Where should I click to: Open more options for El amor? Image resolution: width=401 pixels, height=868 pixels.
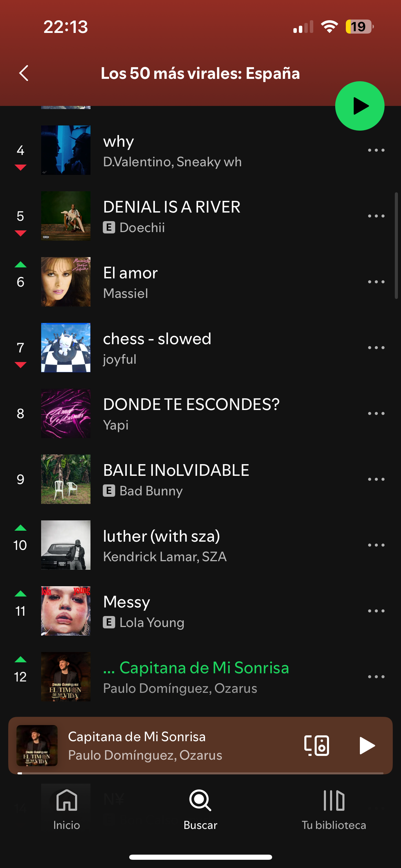(x=376, y=282)
